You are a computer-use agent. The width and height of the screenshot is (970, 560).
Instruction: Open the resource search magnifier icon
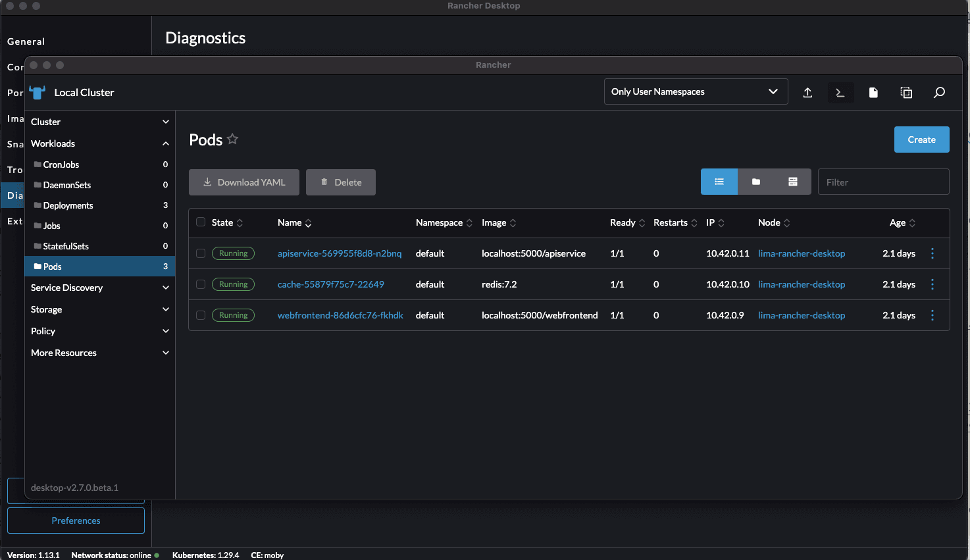(939, 93)
